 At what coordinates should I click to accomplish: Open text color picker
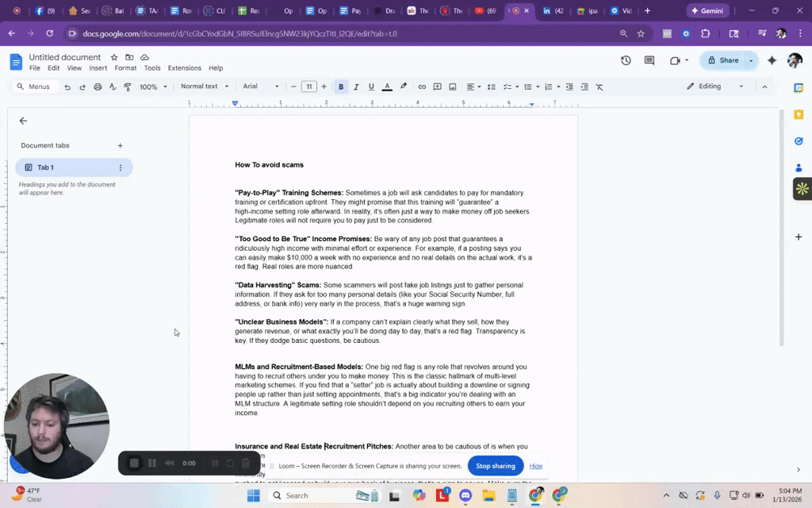(387, 87)
